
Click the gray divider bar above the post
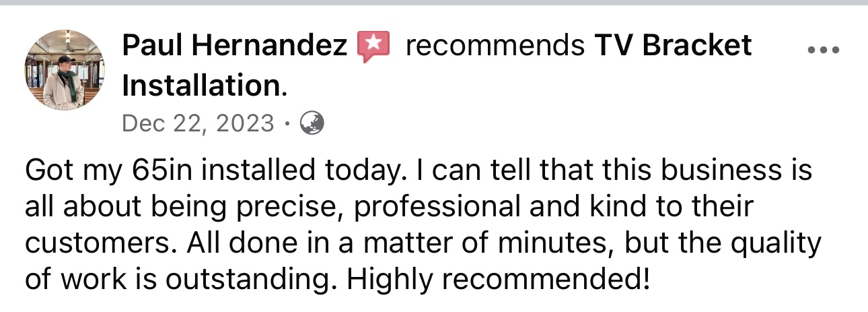coord(434,3)
